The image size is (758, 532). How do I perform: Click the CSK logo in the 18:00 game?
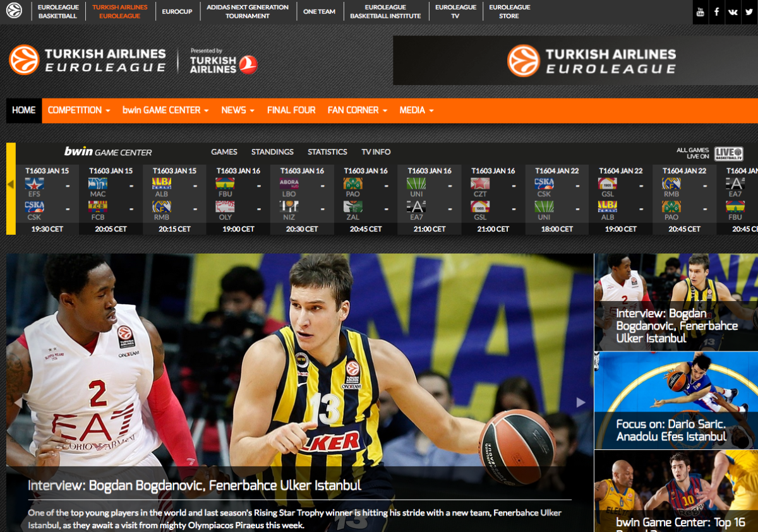(x=544, y=184)
